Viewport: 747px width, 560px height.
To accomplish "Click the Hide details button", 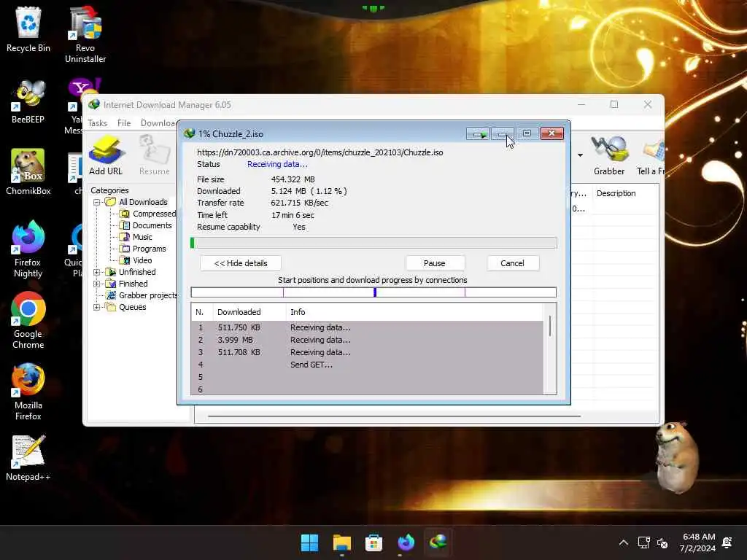I will coord(241,263).
